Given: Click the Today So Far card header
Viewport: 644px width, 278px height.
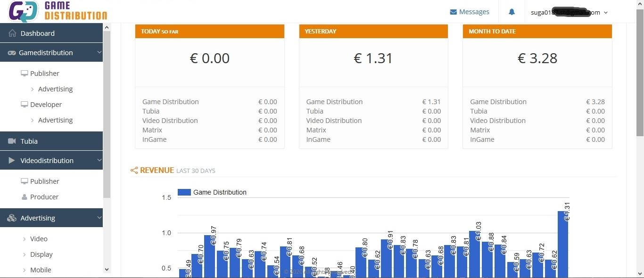Looking at the screenshot, I should click(x=210, y=31).
